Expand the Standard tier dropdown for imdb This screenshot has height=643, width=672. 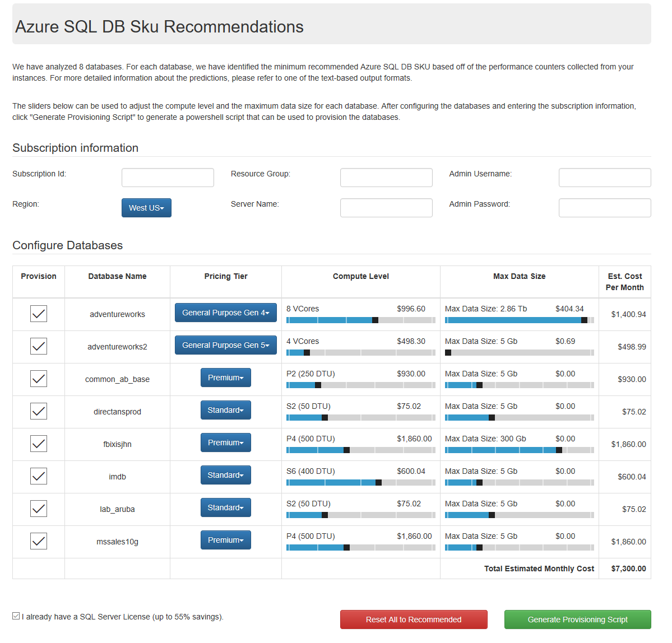point(225,474)
